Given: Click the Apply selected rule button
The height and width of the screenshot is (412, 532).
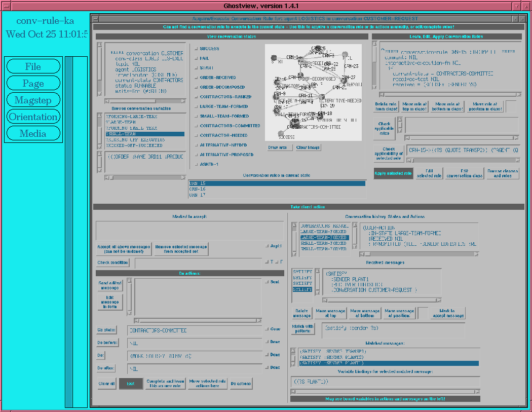Looking at the screenshot, I should click(x=393, y=173).
